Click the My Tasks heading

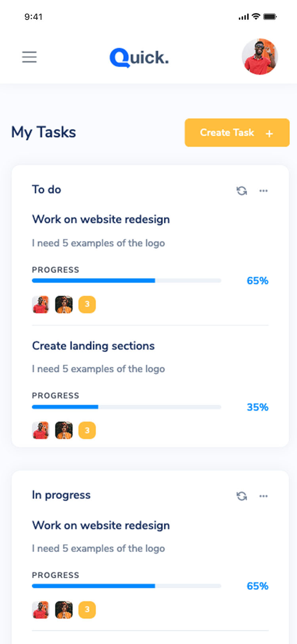tap(44, 132)
